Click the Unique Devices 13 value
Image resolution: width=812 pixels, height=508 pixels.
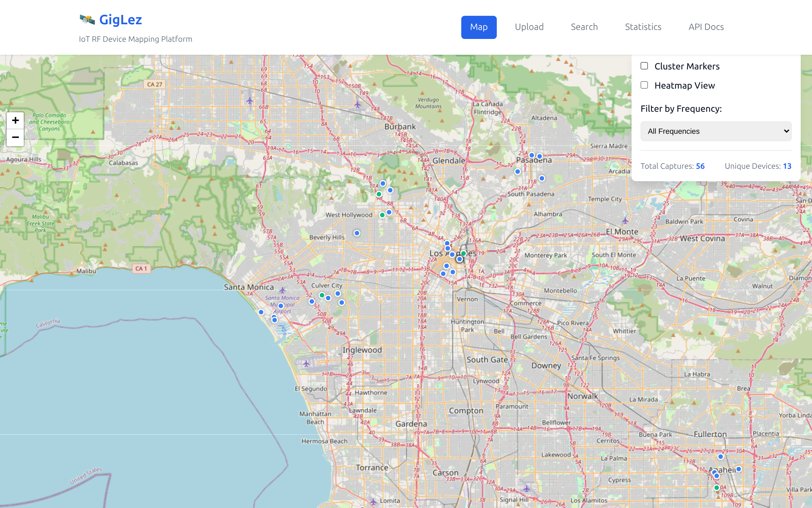[787, 166]
